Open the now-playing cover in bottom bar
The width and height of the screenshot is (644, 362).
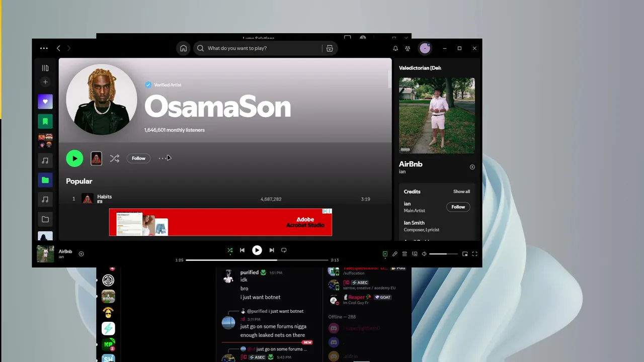click(45, 254)
